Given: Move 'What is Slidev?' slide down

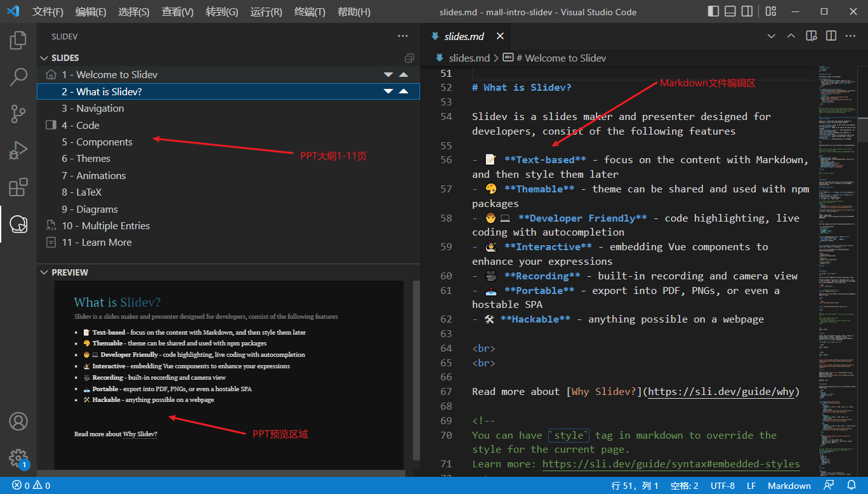Looking at the screenshot, I should [388, 91].
